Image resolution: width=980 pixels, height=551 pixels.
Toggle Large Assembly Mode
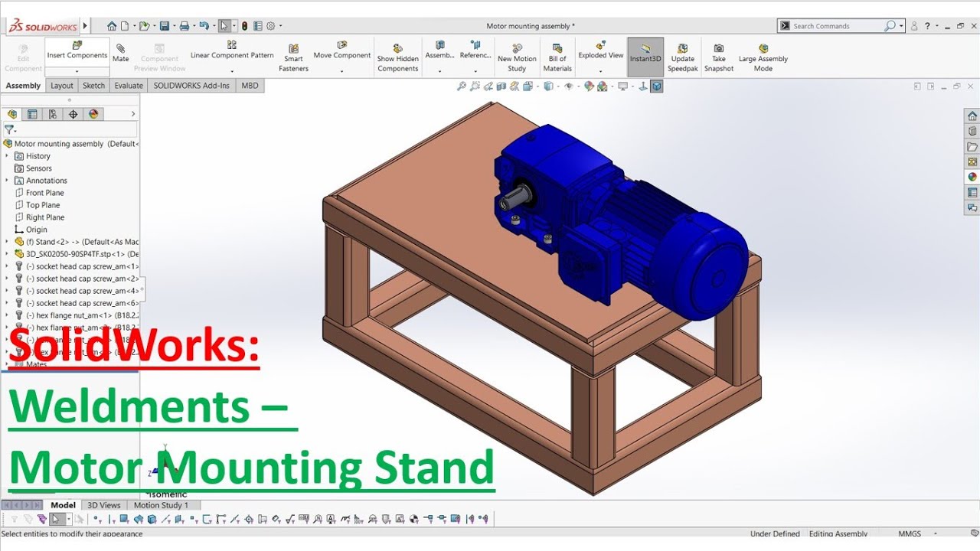pos(763,58)
